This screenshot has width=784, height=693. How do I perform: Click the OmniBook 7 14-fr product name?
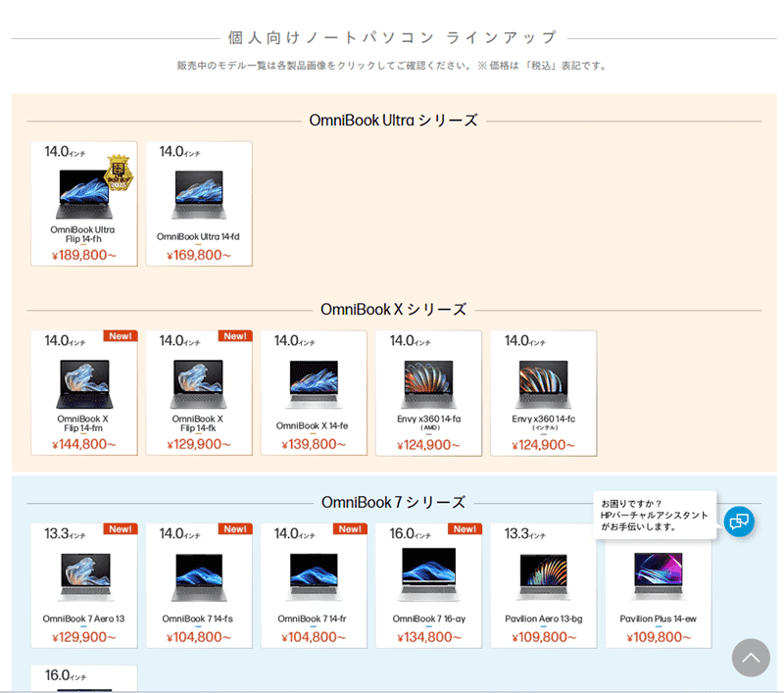pos(312,619)
